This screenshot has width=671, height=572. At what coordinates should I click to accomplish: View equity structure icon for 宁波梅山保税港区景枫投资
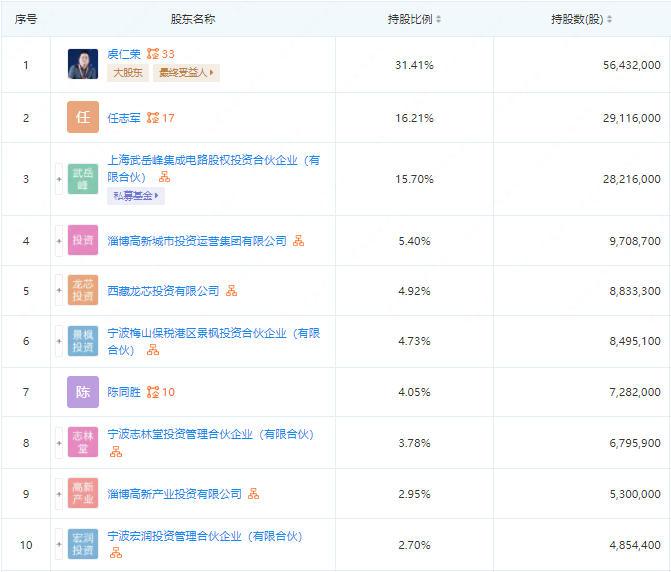[x=153, y=350]
